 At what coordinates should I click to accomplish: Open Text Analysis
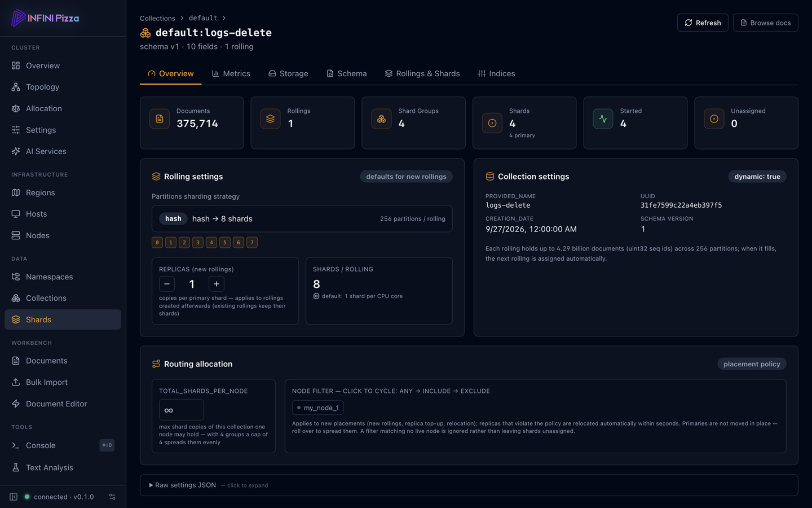click(x=63, y=467)
